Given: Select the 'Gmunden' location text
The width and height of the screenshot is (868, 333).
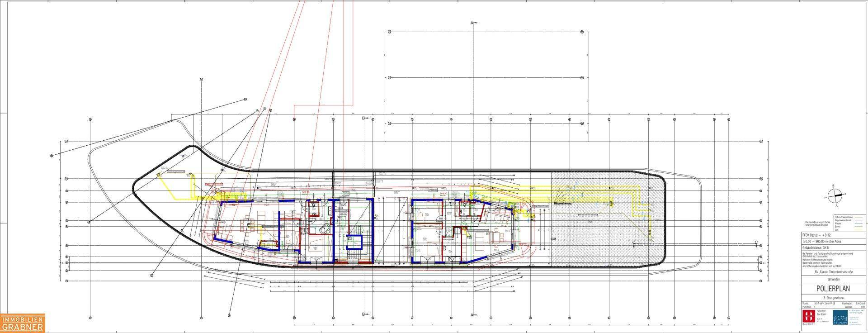Looking at the screenshot, I should point(833,280).
